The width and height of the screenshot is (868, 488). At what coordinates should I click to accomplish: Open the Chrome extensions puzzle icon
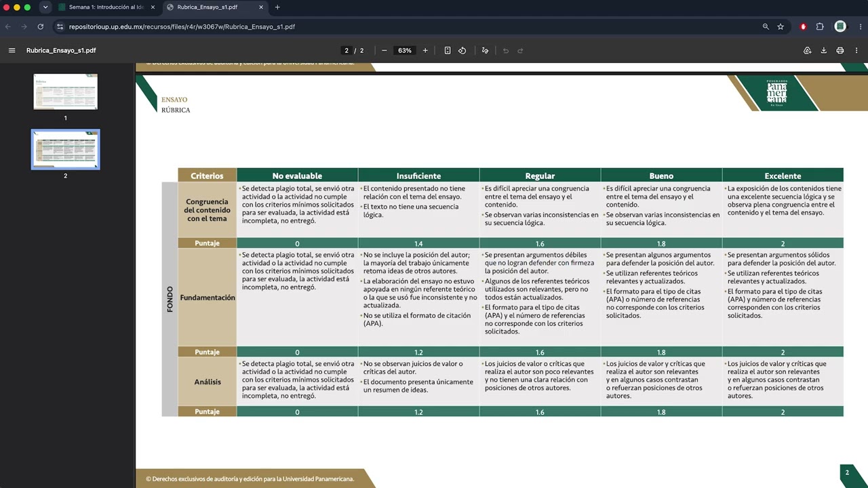click(820, 26)
